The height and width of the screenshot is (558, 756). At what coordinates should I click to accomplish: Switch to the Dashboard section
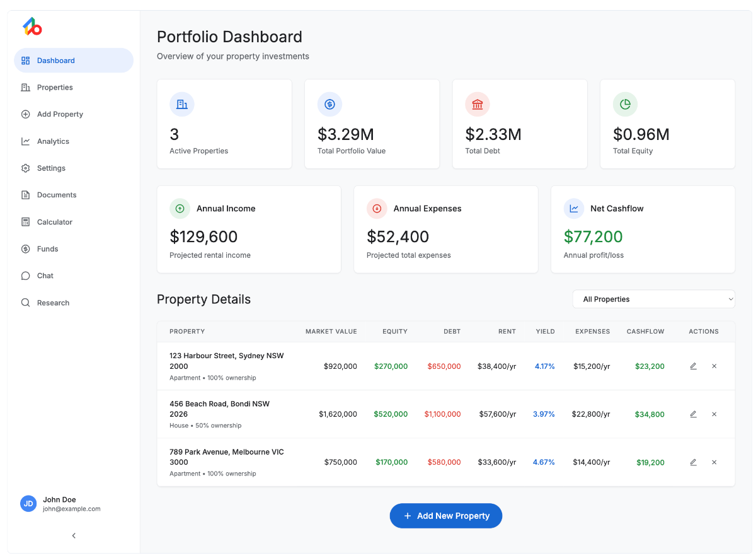pyautogui.click(x=55, y=61)
